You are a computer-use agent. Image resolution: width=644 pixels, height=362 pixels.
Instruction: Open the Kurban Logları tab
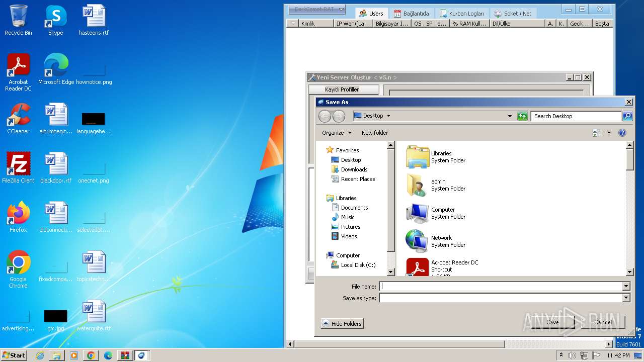click(461, 14)
